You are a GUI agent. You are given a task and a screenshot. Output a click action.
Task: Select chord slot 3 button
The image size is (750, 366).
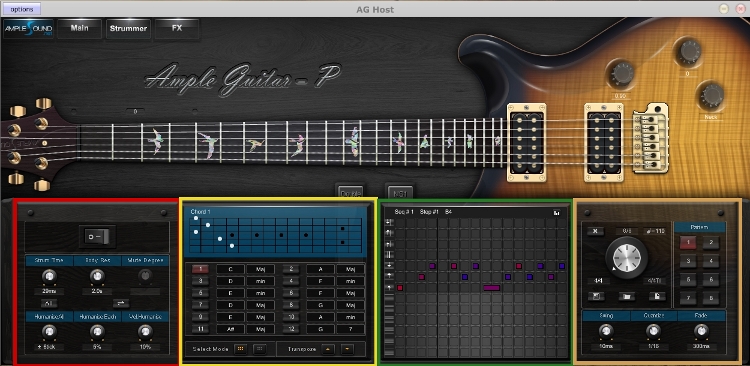(x=200, y=281)
